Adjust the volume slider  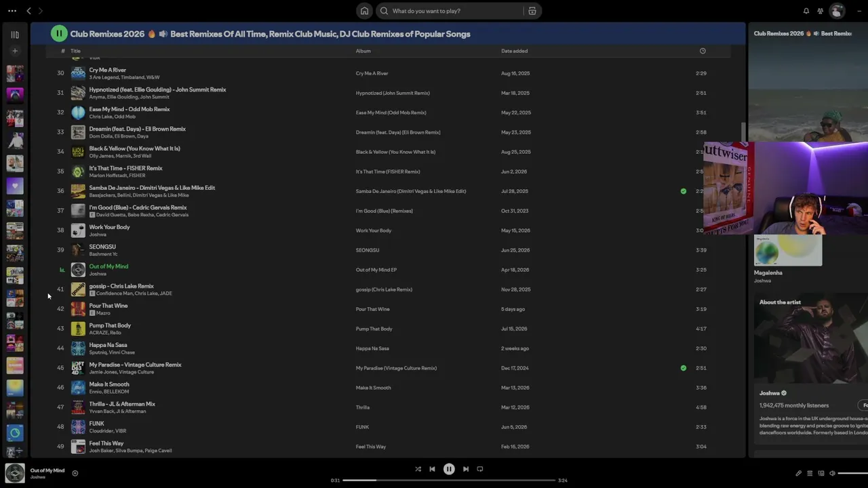click(853, 473)
